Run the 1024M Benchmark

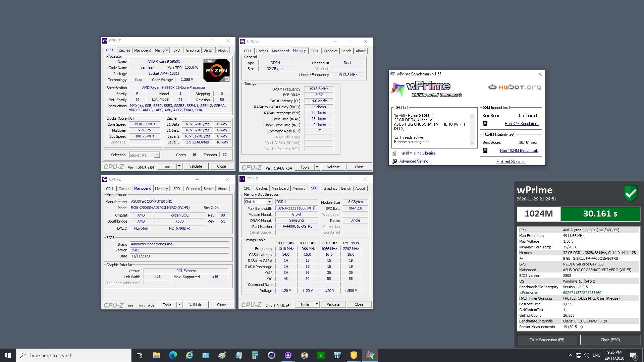click(x=519, y=150)
